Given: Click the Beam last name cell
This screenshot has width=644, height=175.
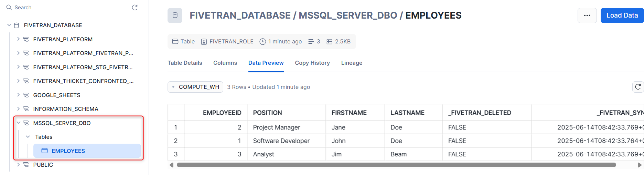Looking at the screenshot, I should (414, 154).
